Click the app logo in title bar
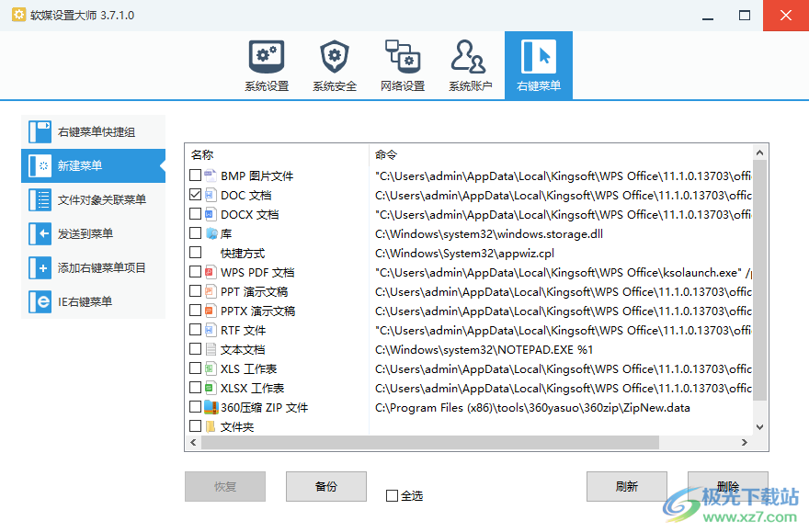This screenshot has height=532, width=809. (18, 15)
